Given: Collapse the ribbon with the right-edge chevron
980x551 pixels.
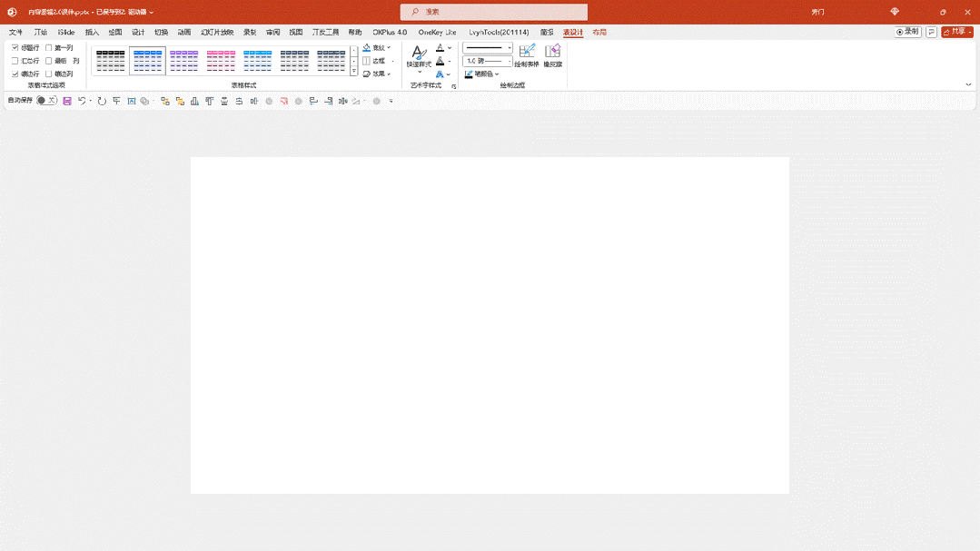Looking at the screenshot, I should click(x=968, y=84).
